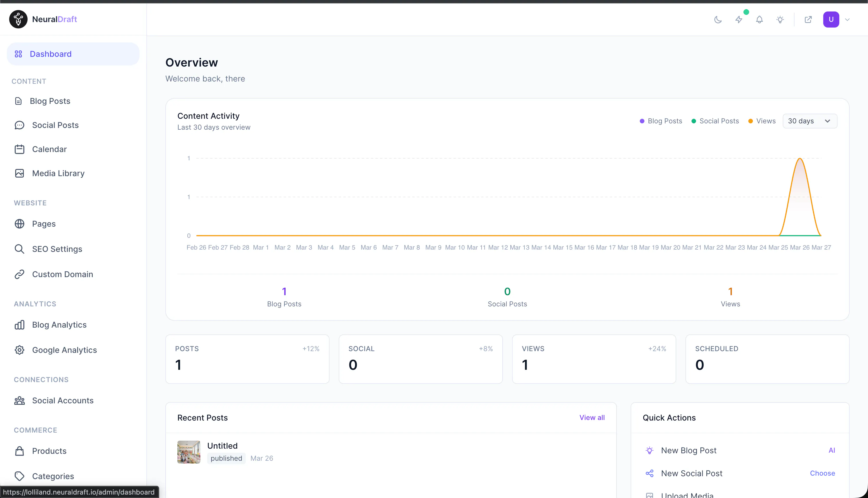
Task: Open Blog Analytics
Action: [x=59, y=325]
